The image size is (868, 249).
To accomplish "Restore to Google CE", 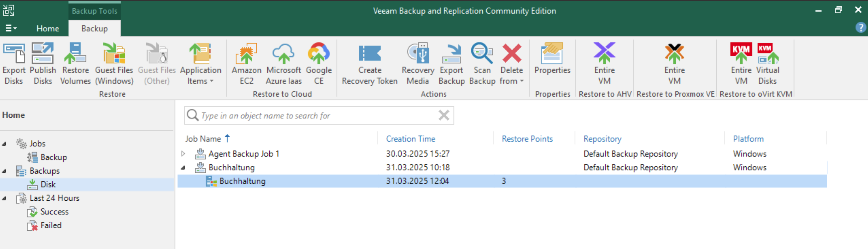I will 319,64.
